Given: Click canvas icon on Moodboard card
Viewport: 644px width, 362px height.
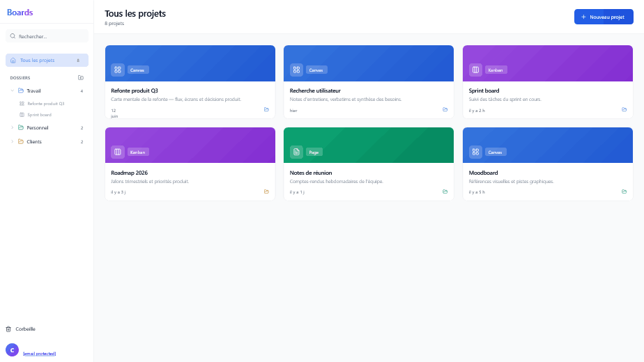Looking at the screenshot, I should (x=475, y=152).
